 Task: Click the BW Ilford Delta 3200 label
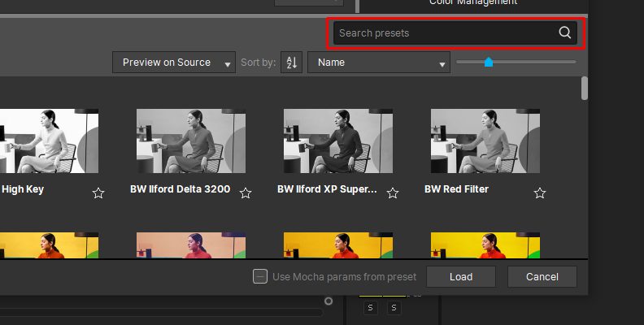(180, 189)
